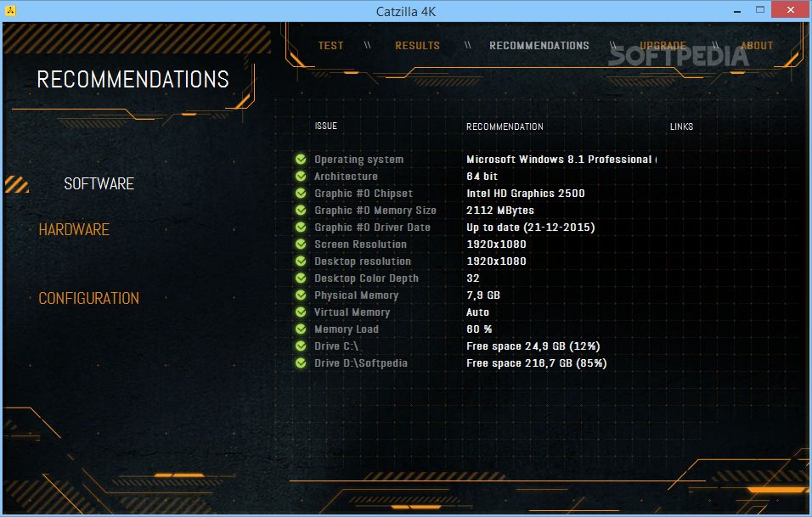Open the UPGRADE tab
This screenshot has width=812, height=517.
pos(663,46)
